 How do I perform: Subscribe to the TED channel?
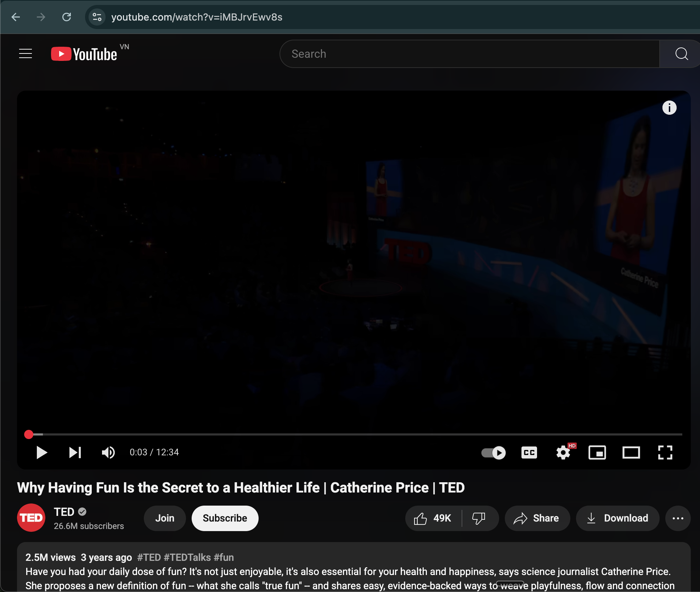coord(225,518)
